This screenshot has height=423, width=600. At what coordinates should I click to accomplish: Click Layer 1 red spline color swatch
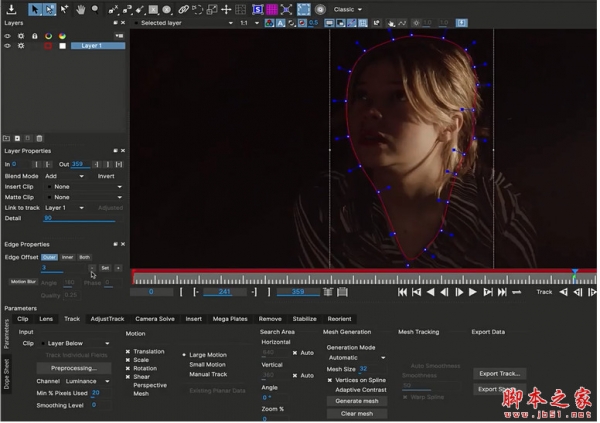pyautogui.click(x=48, y=46)
